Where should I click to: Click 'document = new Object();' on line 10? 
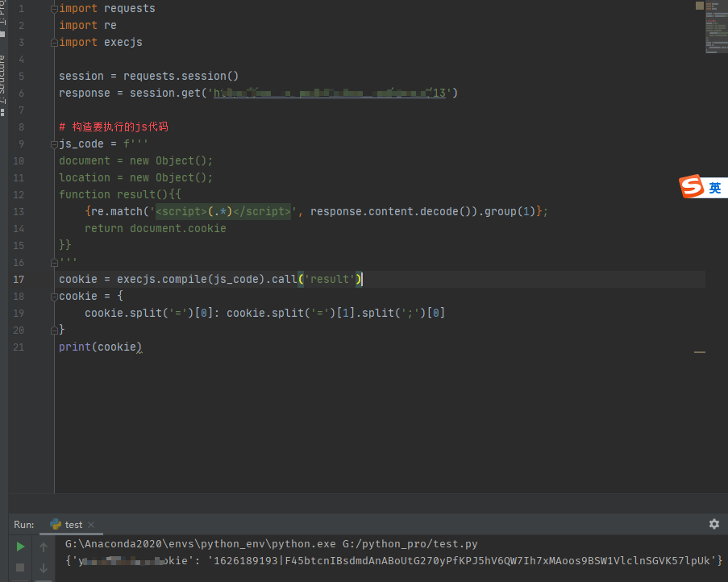click(x=135, y=160)
